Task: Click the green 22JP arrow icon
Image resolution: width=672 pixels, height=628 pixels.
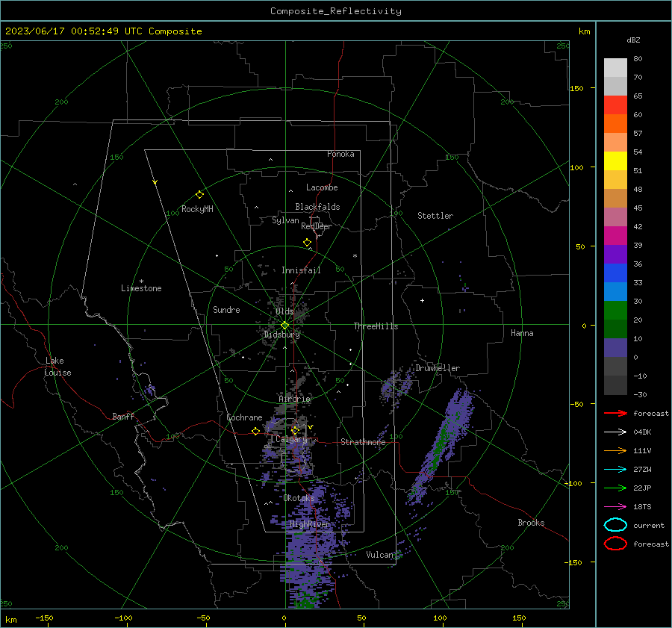Action: click(x=615, y=488)
